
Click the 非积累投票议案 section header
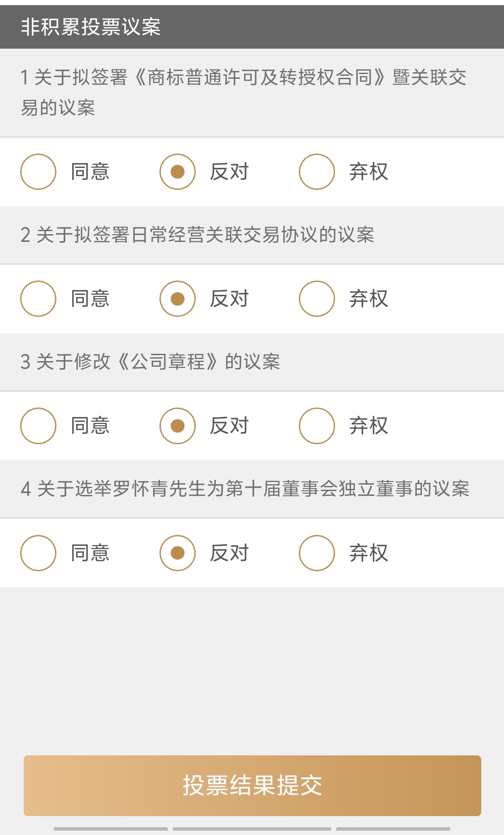[x=91, y=27]
